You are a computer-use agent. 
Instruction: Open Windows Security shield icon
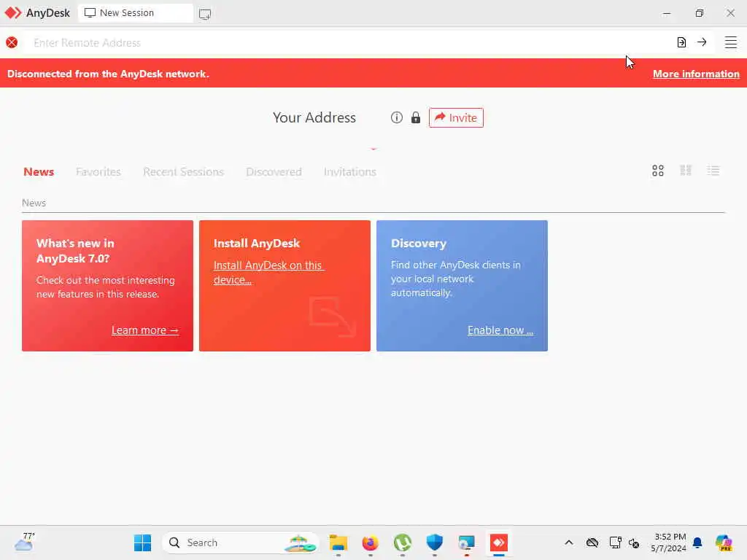435,542
